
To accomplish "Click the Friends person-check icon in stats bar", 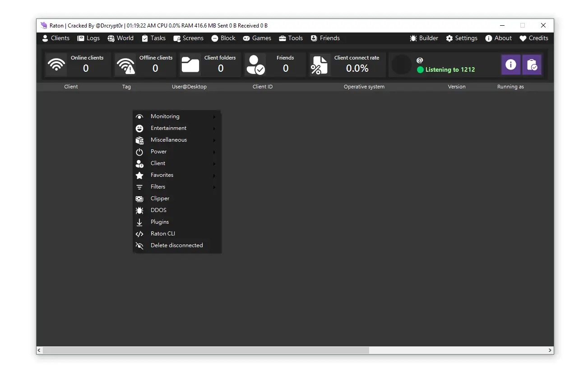I will click(x=255, y=65).
